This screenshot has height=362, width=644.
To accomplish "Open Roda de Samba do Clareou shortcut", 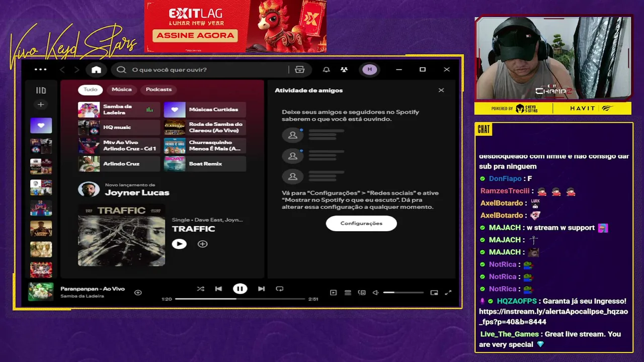I will click(x=205, y=128).
